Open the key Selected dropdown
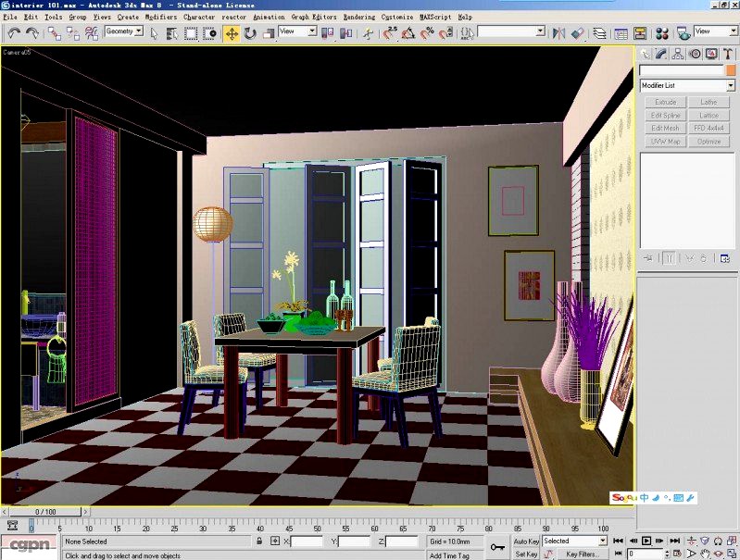The height and width of the screenshot is (560, 740). 574,541
